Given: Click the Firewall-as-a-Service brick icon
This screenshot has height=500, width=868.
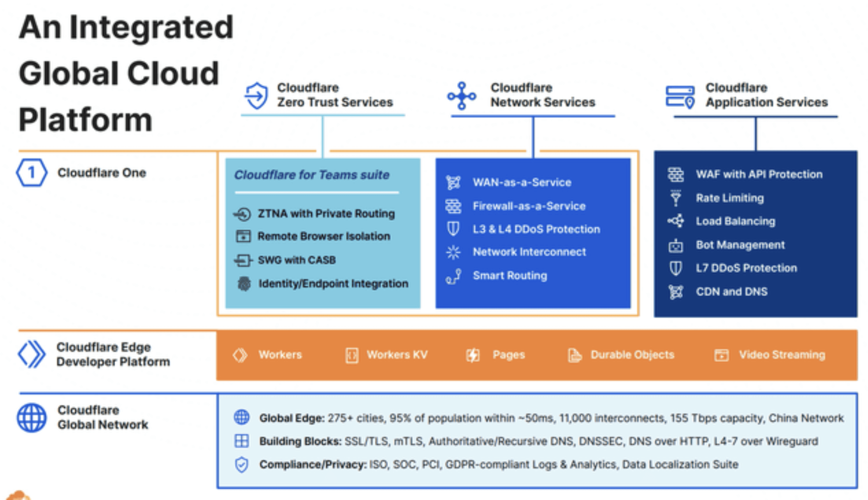Looking at the screenshot, I should pyautogui.click(x=453, y=206).
